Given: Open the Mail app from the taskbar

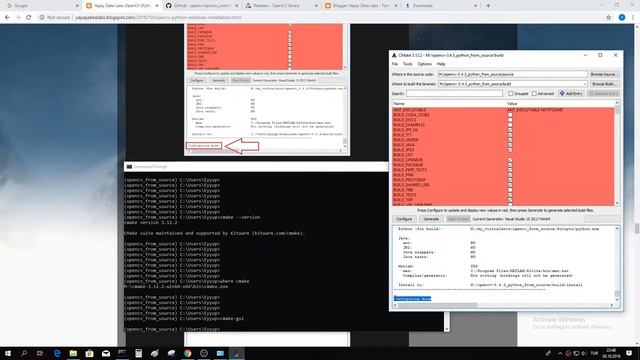Looking at the screenshot, I should [x=106, y=353].
